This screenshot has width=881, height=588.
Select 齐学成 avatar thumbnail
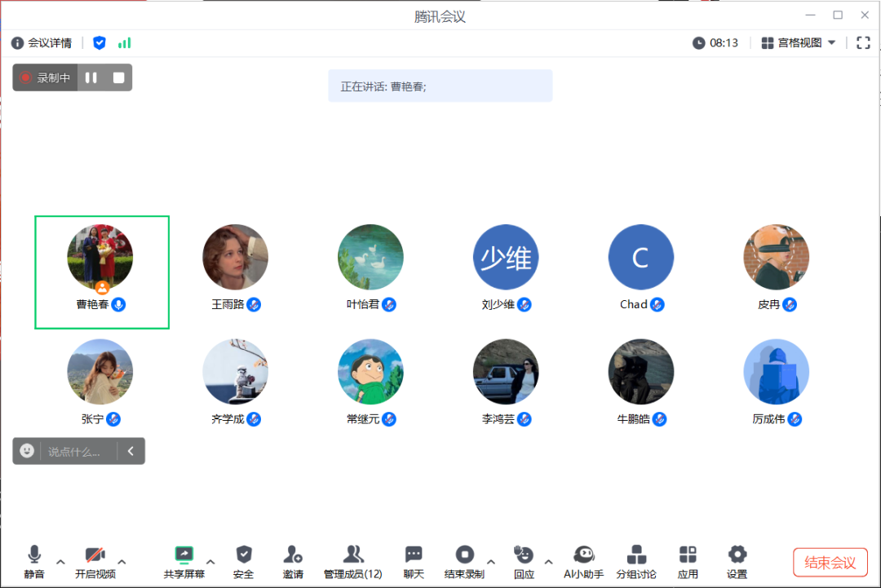[236, 372]
